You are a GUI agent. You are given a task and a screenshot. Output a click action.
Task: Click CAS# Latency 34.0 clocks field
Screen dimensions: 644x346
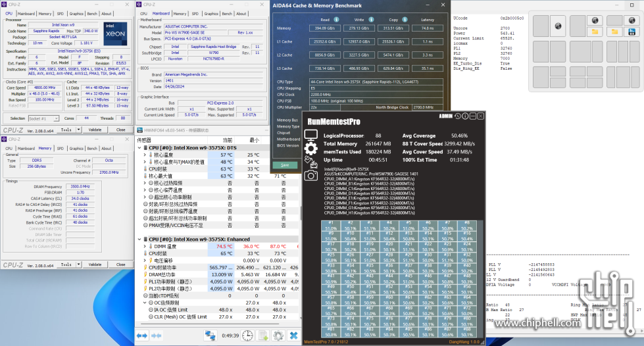(x=80, y=198)
